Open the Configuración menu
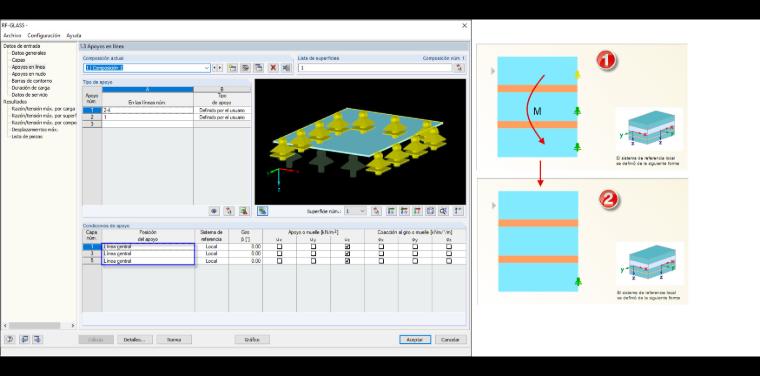The height and width of the screenshot is (376, 760). pos(44,35)
